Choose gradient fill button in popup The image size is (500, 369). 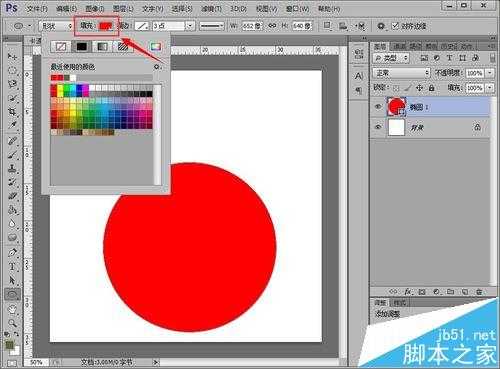102,46
